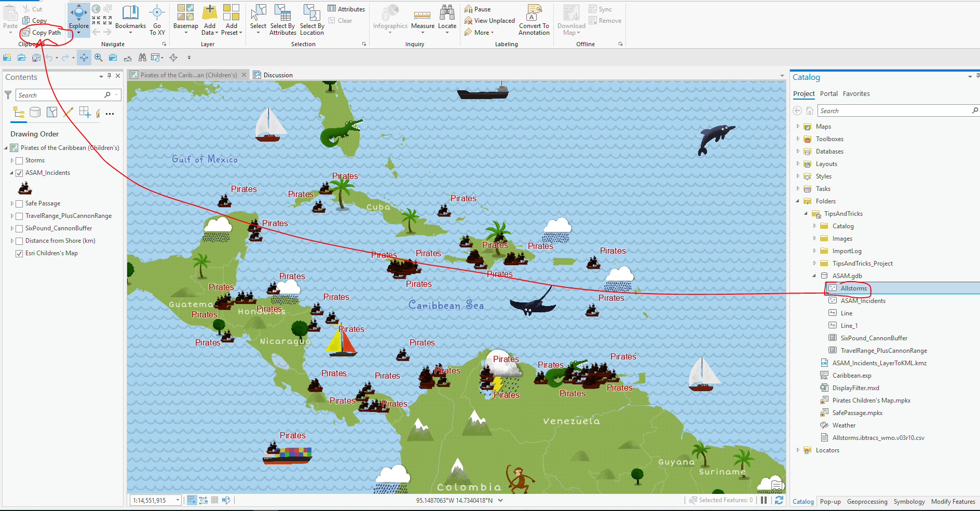Expand the Locators node
The height and width of the screenshot is (511, 980).
tap(798, 450)
